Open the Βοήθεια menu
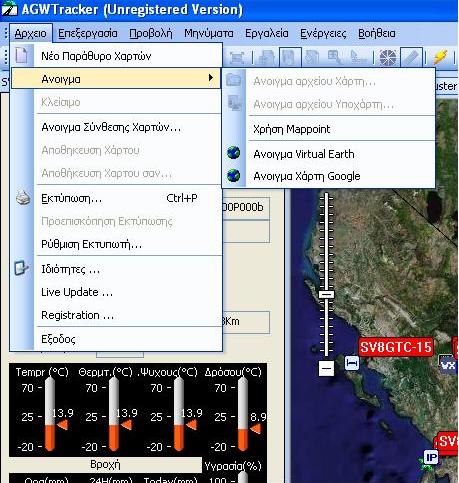 (x=377, y=33)
